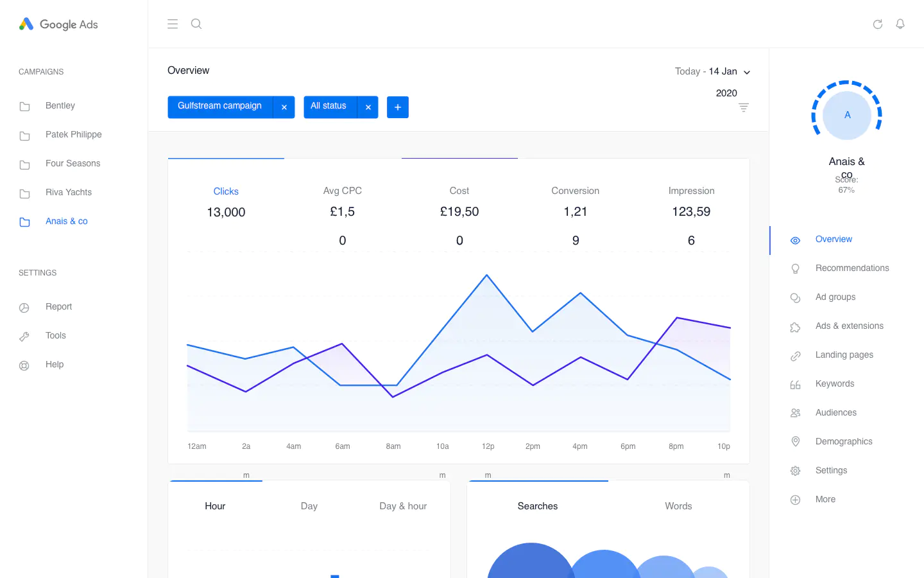Add a new filter with plus button

[398, 107]
